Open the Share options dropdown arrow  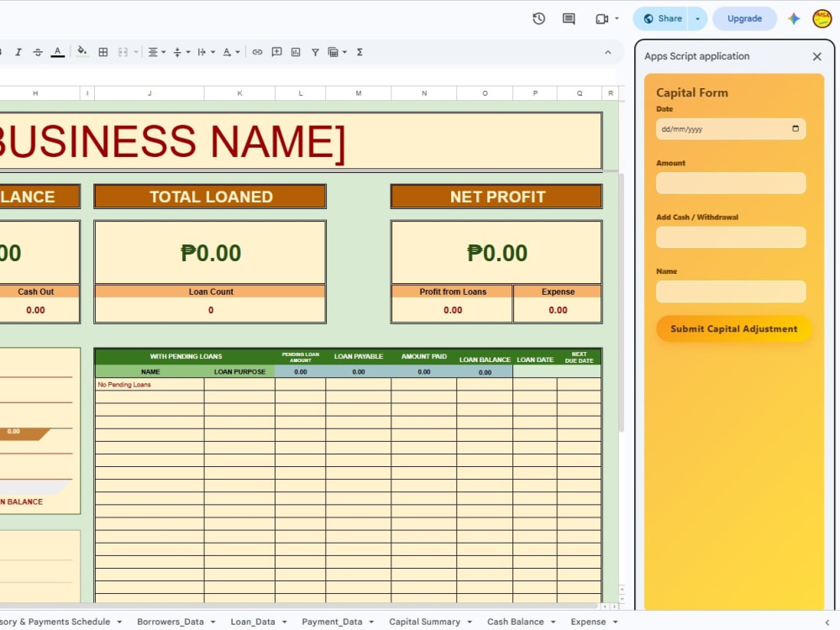pyautogui.click(x=697, y=18)
